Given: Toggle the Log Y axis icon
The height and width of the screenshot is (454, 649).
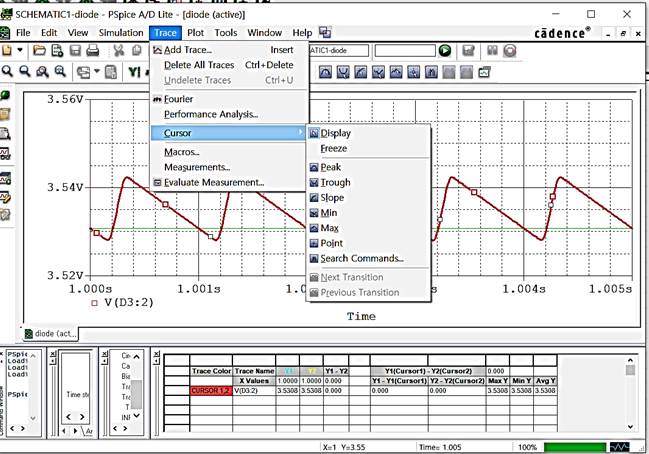Looking at the screenshot, I should point(135,72).
